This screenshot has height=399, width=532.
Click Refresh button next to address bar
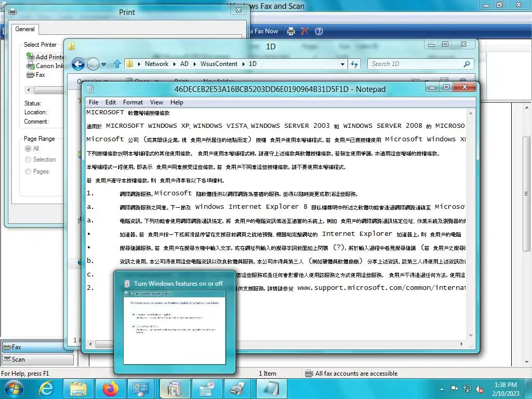point(354,64)
